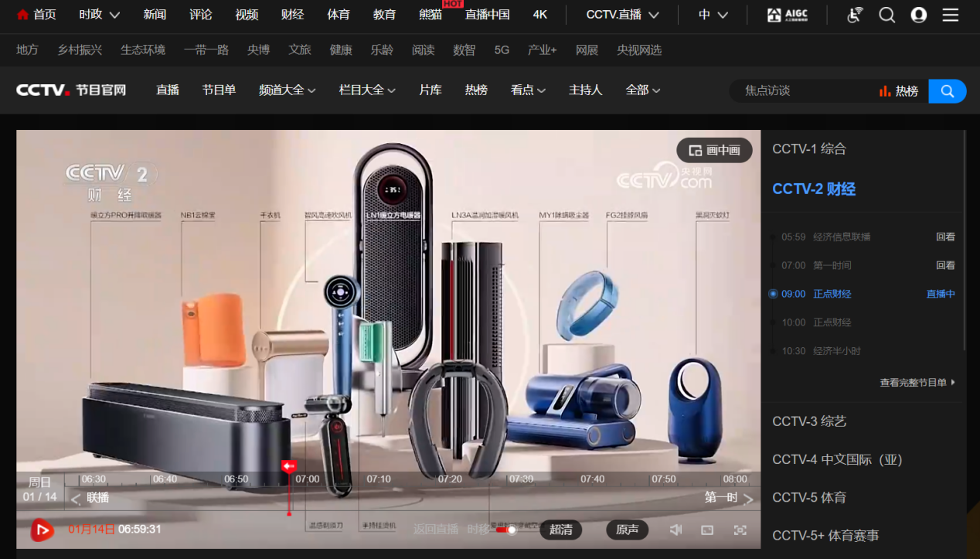Toggle the 原声 original audio button

coord(627,530)
